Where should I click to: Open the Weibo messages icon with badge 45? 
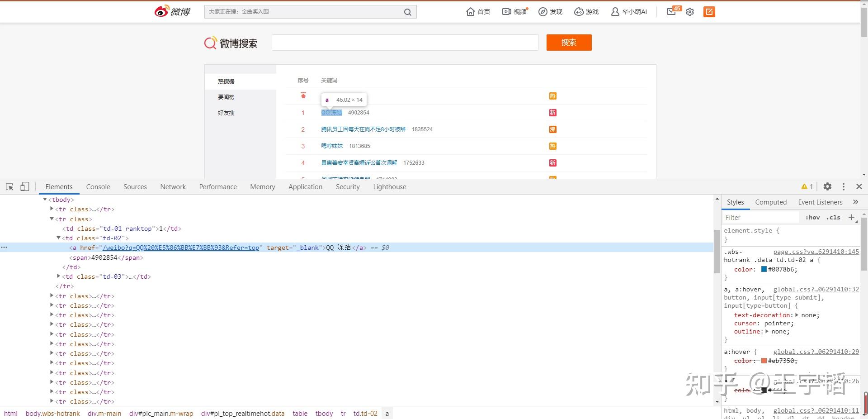pyautogui.click(x=671, y=12)
